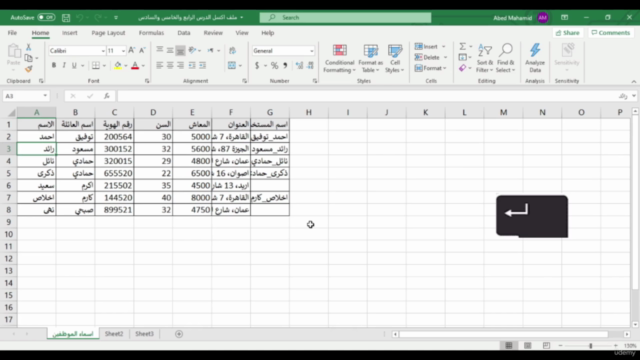640x360 pixels.
Task: Switch to the Page Layout tab
Action: tap(108, 33)
